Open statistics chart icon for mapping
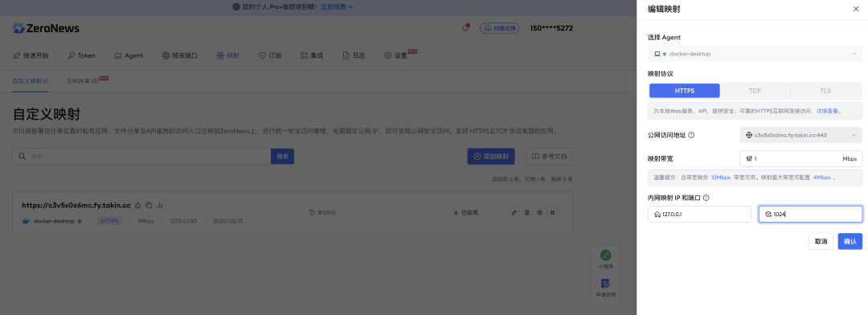 tap(159, 205)
